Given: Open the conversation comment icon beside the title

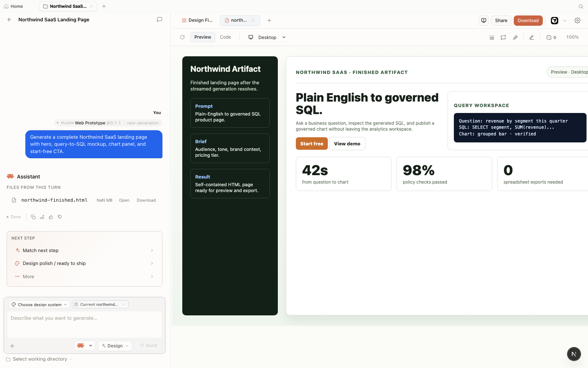Looking at the screenshot, I should click(x=159, y=20).
